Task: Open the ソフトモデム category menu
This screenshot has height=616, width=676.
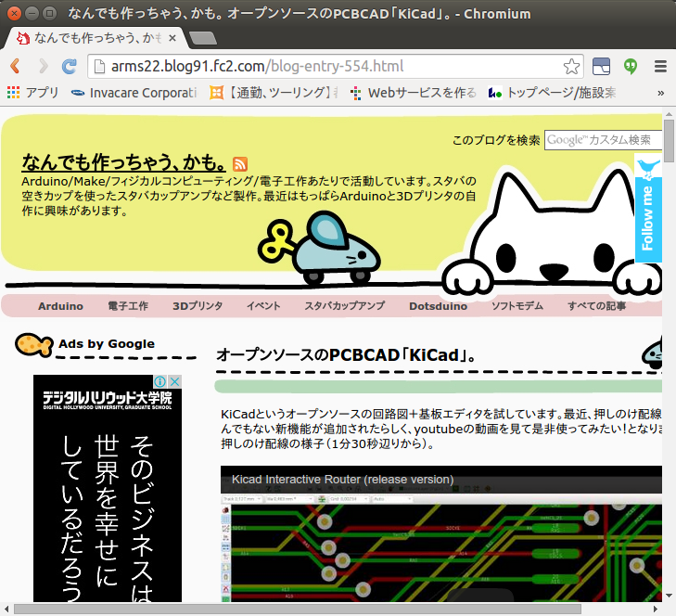Action: coord(517,306)
